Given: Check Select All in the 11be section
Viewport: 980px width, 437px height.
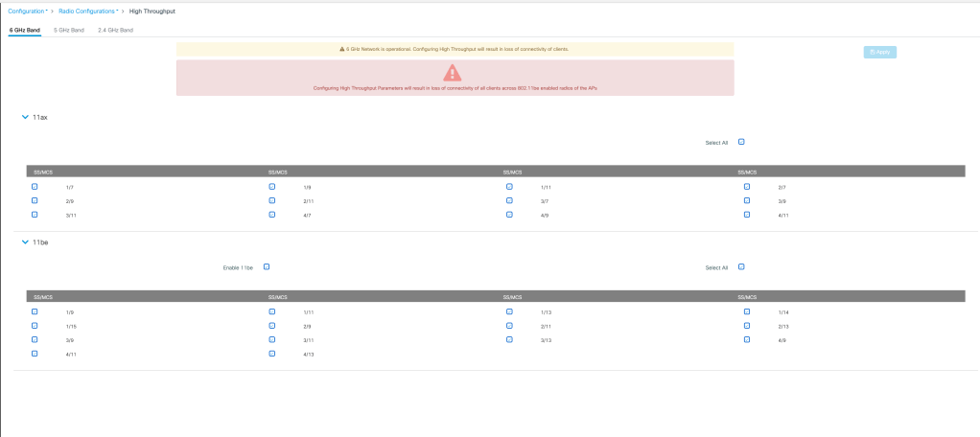Looking at the screenshot, I should coord(741,267).
